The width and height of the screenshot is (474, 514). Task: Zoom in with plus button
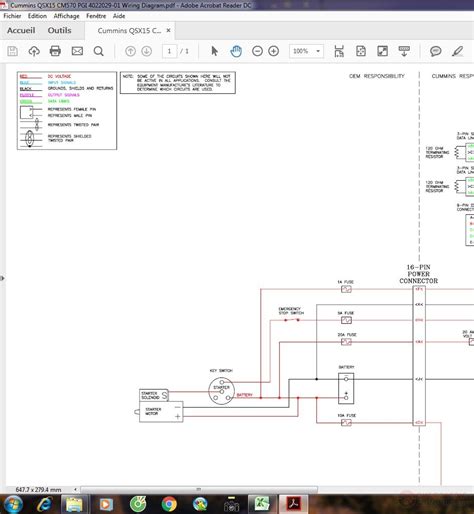click(x=274, y=51)
